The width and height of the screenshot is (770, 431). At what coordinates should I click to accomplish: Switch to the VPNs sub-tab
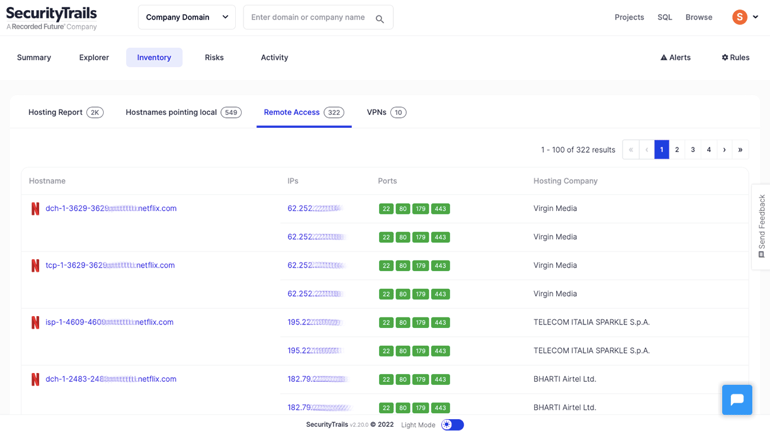[386, 112]
